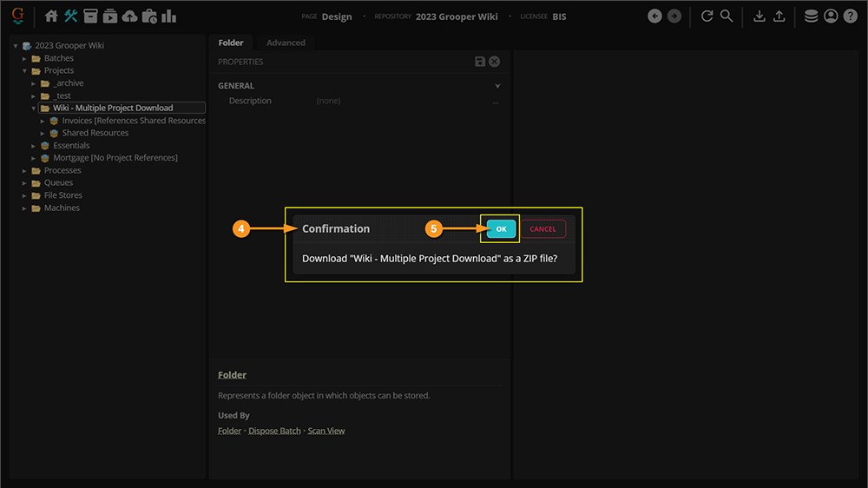Viewport: 868px width, 488px height.
Task: Open the repository database icon
Action: click(x=811, y=16)
